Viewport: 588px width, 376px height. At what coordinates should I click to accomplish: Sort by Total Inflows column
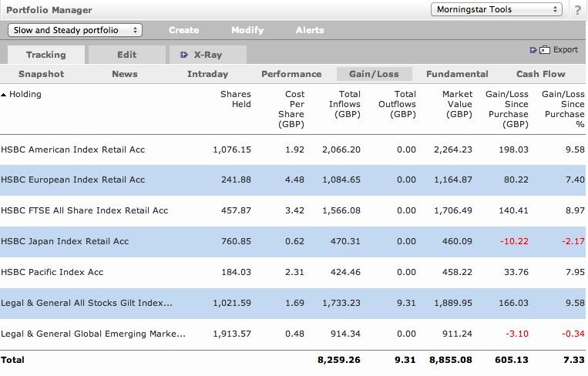point(344,104)
